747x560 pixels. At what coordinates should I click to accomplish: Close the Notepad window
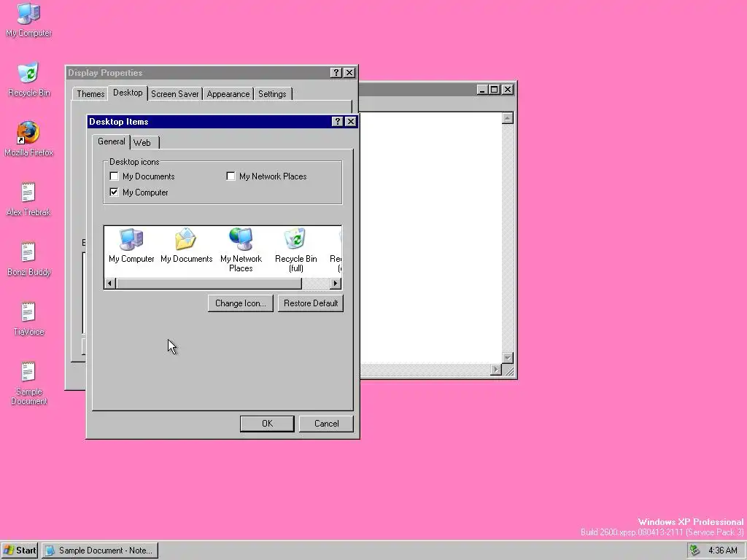click(x=508, y=89)
